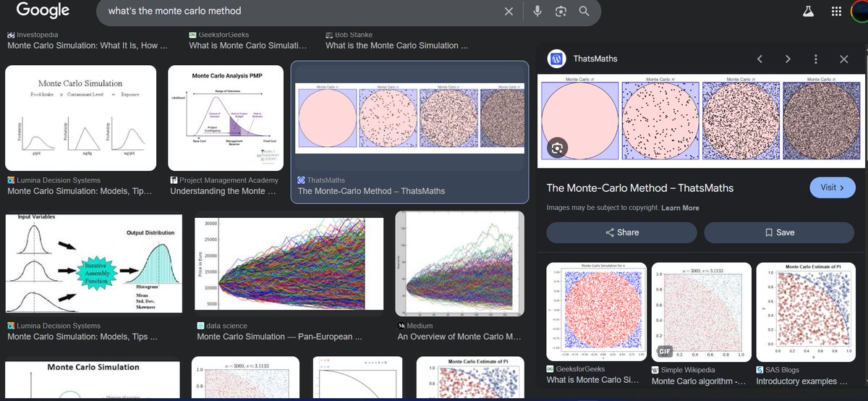The image size is (868, 401).
Task: Open 'The Monte-Carlo Method – ThatsMaths' title in panel
Action: pos(640,188)
